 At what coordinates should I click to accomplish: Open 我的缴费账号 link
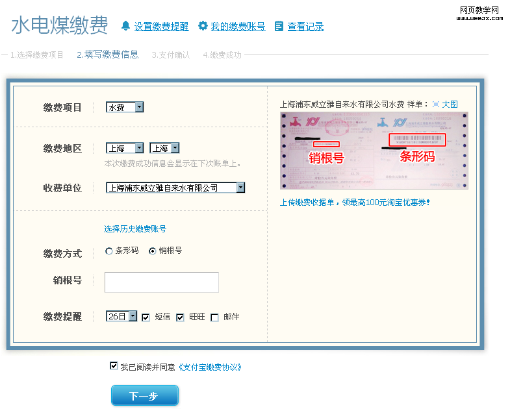[x=238, y=27]
